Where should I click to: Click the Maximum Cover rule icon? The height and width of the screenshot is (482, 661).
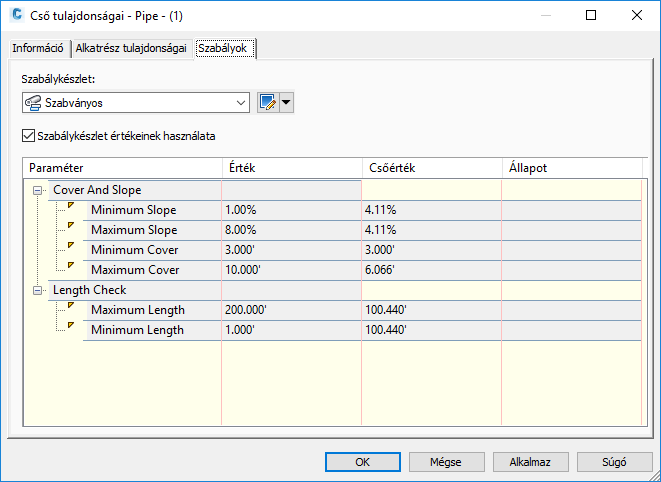pos(70,267)
